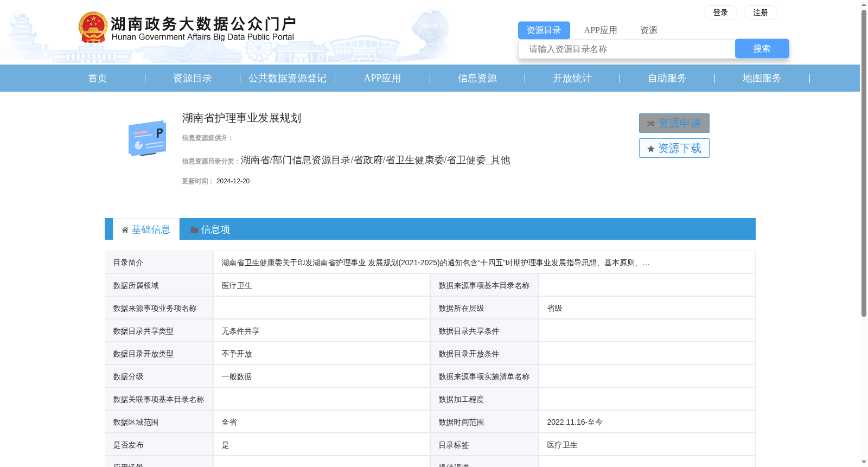Click the 资源下载 button
868x467 pixels.
674,148
